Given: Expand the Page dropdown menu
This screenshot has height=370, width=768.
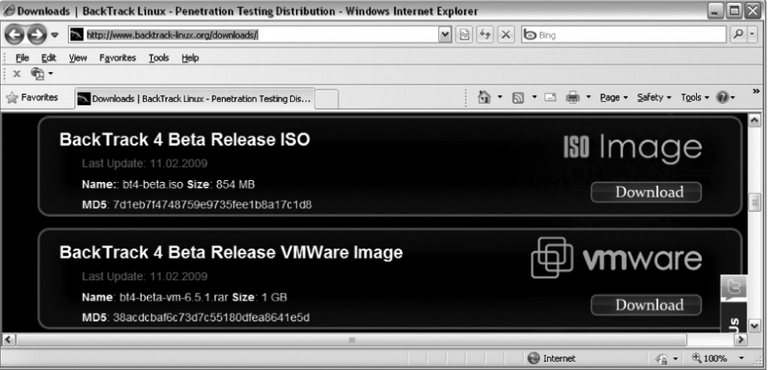Looking at the screenshot, I should point(614,98).
